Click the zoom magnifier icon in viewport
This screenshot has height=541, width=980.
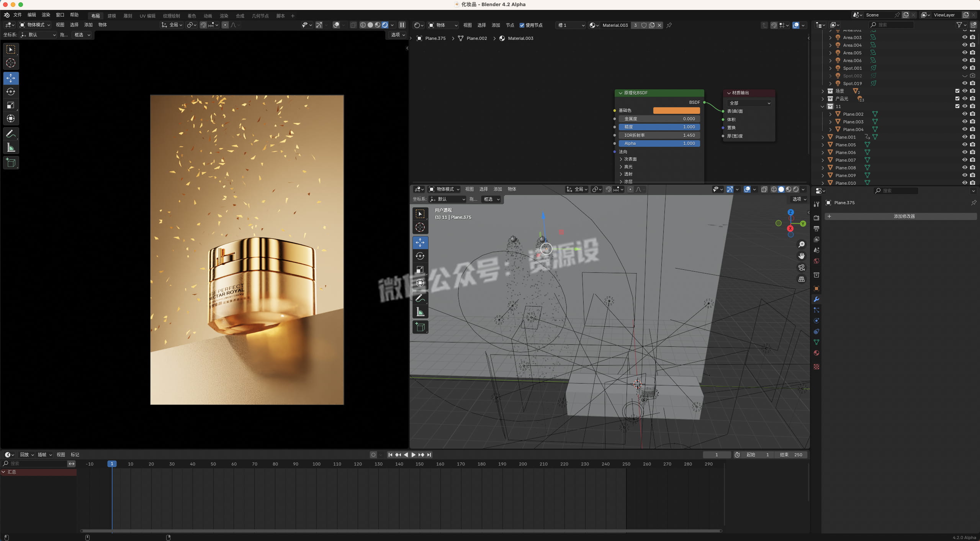(x=801, y=244)
